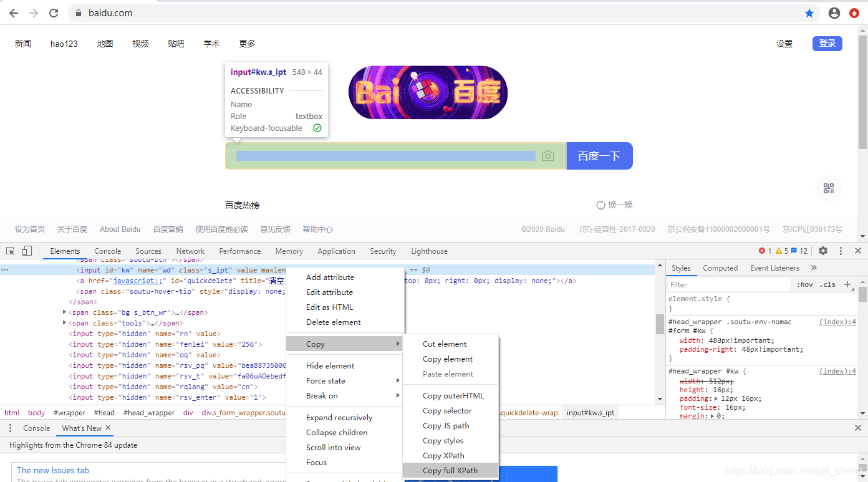Switch to the Console tab
Screen dimensions: 868x482
108,251
